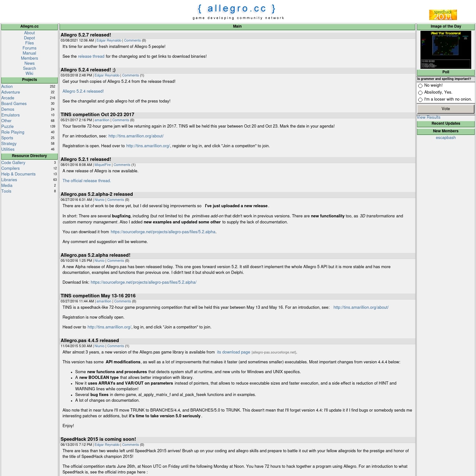This screenshot has width=476, height=476.
Task: Click 'SpeedHack 2015 is coming soon!' headline
Action: tap(98, 439)
